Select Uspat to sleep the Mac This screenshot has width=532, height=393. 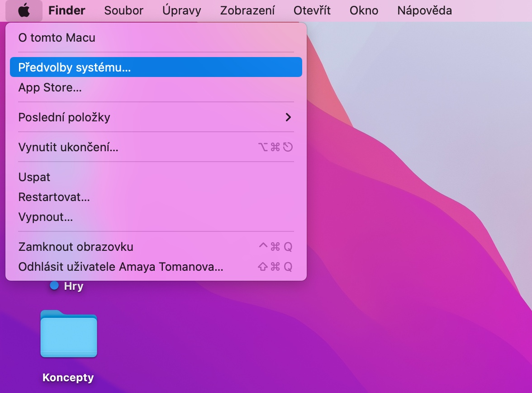156,177
